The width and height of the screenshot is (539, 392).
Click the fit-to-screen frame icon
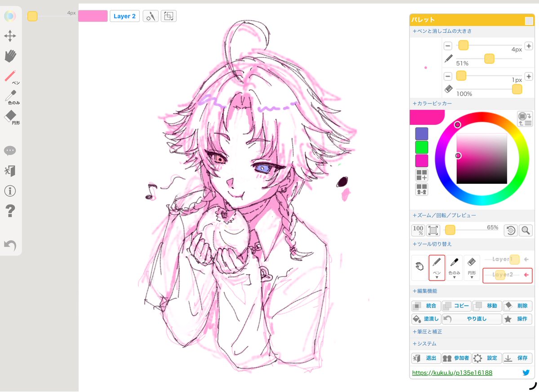tap(433, 230)
